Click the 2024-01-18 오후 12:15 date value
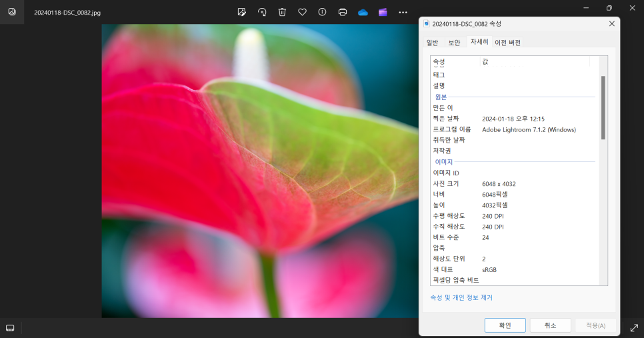Image resolution: width=644 pixels, height=338 pixels. tap(513, 119)
